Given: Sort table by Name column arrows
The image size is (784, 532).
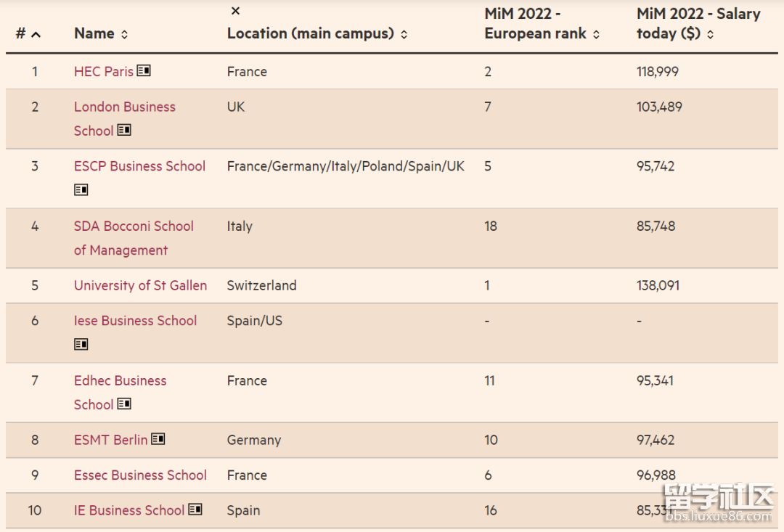Looking at the screenshot, I should coord(124,35).
